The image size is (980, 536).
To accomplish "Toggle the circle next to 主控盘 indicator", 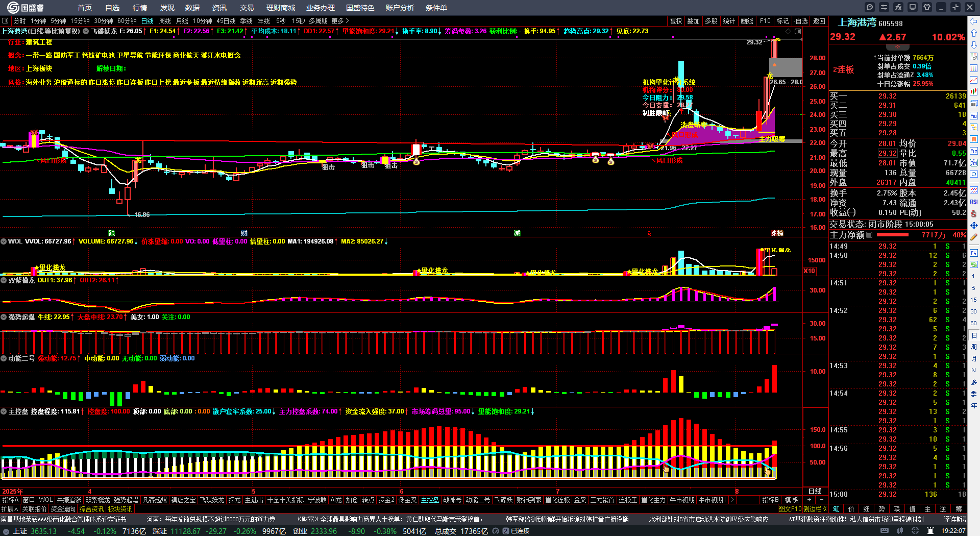I will click(4, 411).
